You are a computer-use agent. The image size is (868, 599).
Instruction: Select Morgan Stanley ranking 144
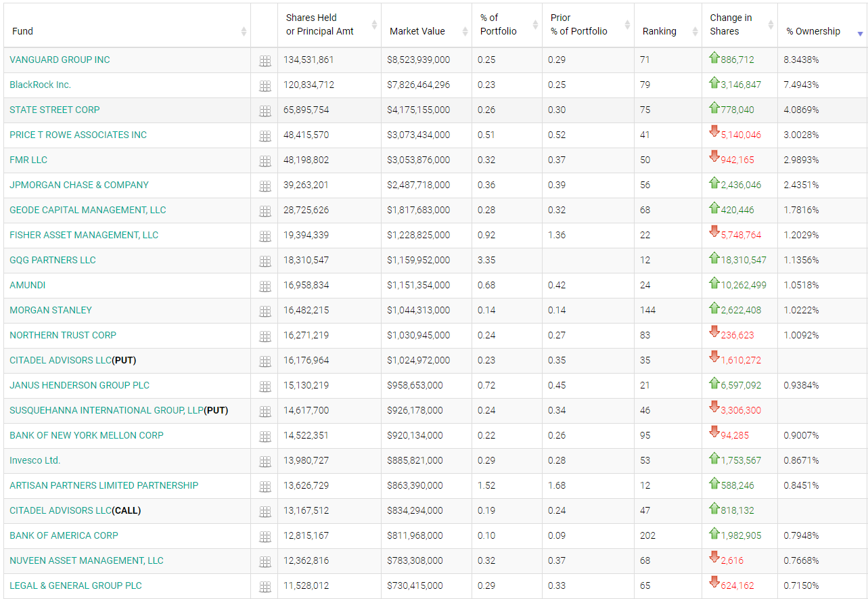tap(648, 310)
